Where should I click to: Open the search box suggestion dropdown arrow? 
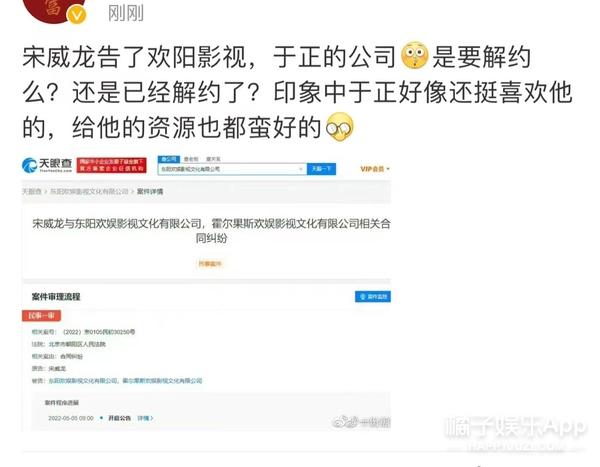(x=301, y=169)
